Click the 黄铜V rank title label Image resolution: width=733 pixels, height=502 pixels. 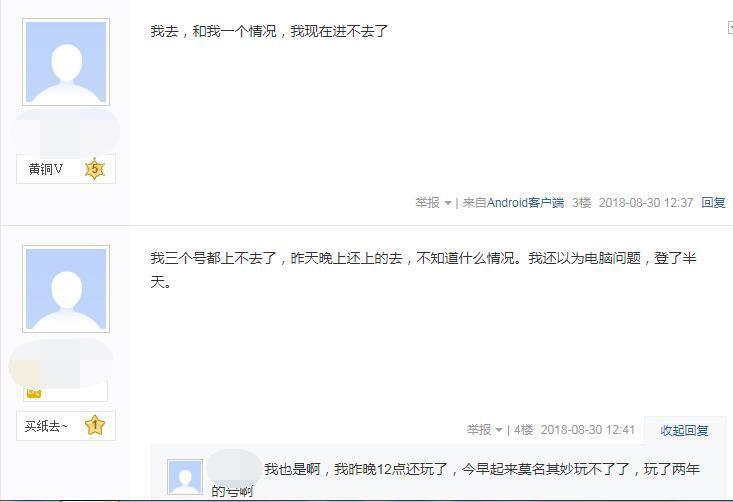(46, 169)
